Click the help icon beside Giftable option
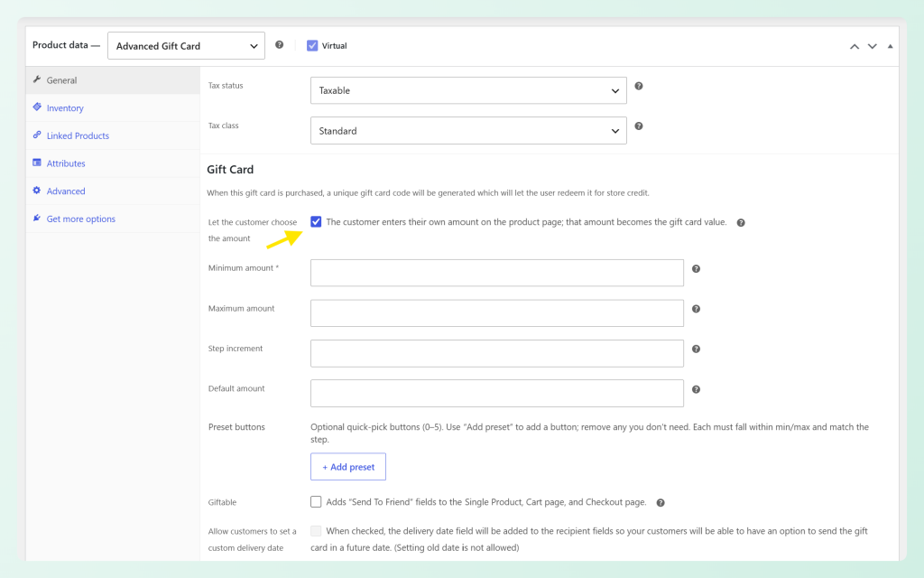 pos(661,503)
